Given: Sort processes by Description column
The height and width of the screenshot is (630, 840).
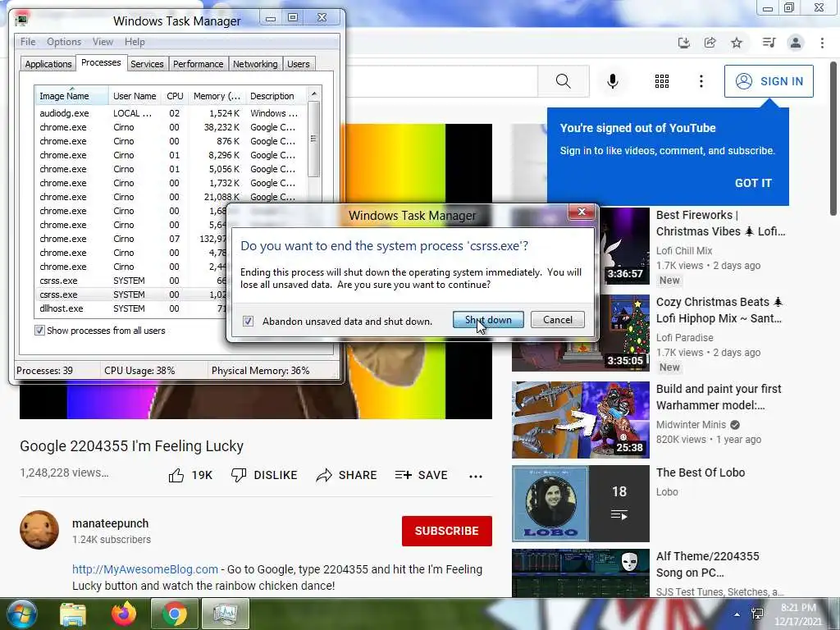Looking at the screenshot, I should tap(276, 96).
